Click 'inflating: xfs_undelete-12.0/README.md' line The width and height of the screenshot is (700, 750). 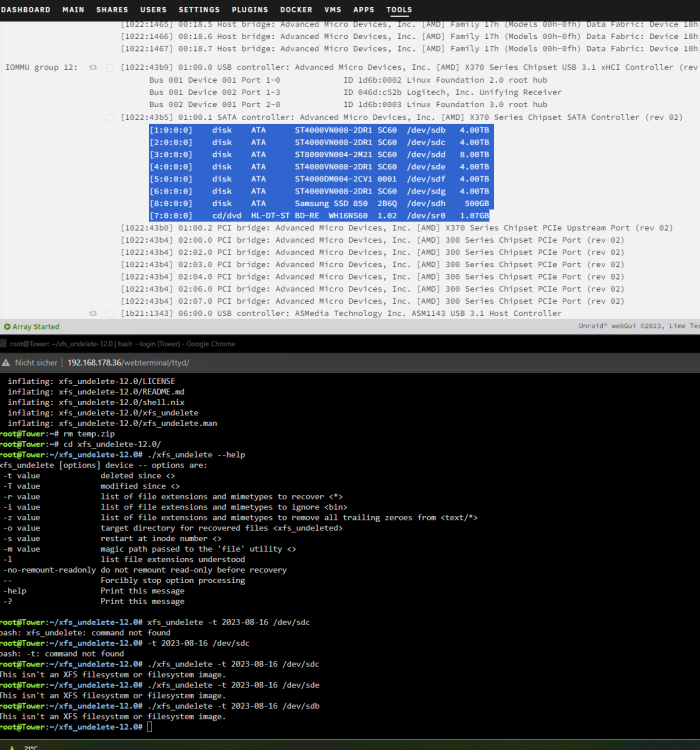pos(96,392)
